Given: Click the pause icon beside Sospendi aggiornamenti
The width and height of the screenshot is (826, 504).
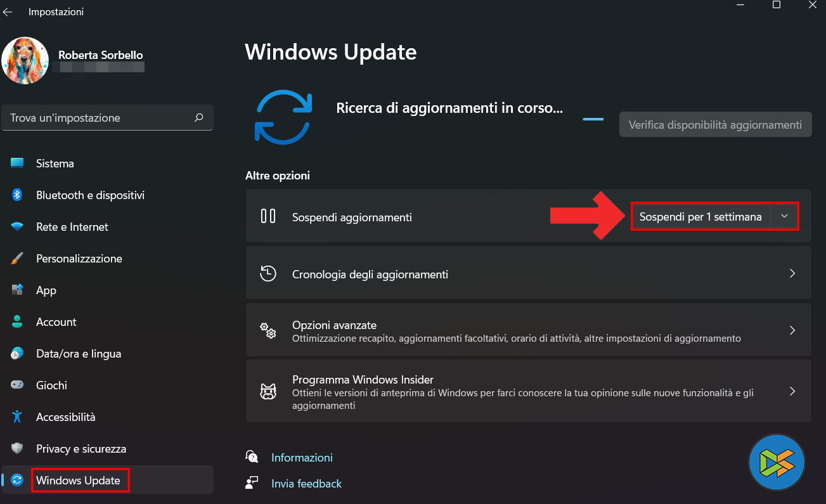Looking at the screenshot, I should pyautogui.click(x=268, y=217).
